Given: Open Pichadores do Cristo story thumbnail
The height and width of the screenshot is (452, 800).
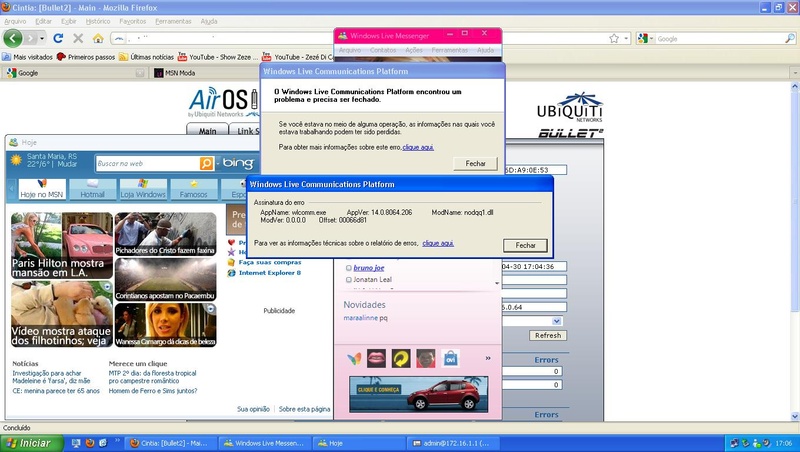Looking at the screenshot, I should [165, 234].
